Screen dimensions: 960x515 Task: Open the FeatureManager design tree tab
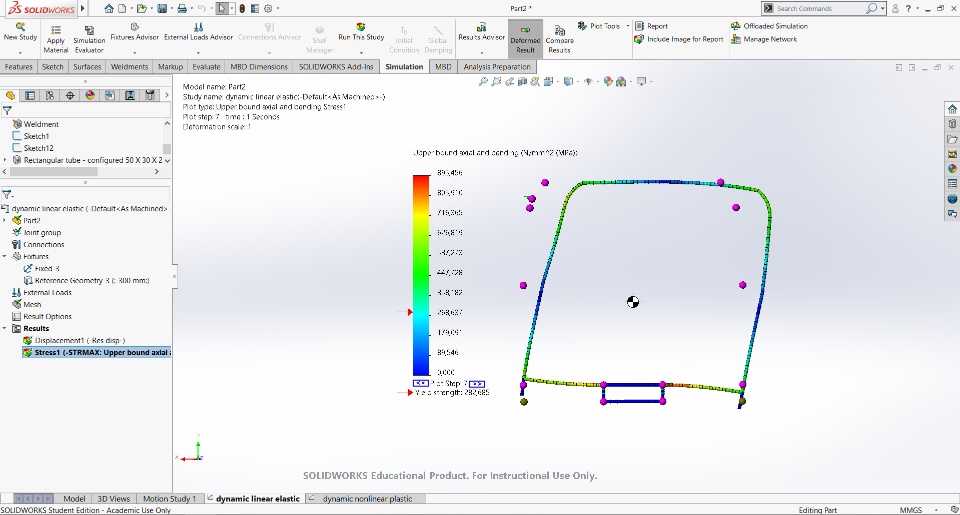coord(10,95)
